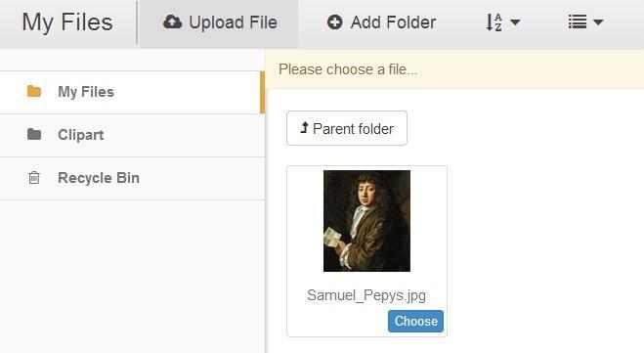The width and height of the screenshot is (644, 353).
Task: Click the Samuel_Pepys.jpg file name
Action: [x=366, y=295]
